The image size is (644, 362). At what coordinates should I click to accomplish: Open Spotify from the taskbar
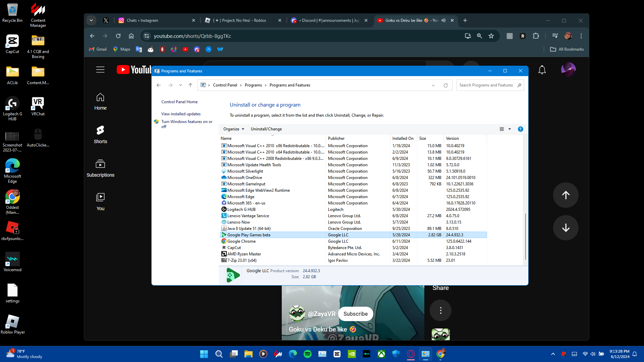click(x=307, y=354)
